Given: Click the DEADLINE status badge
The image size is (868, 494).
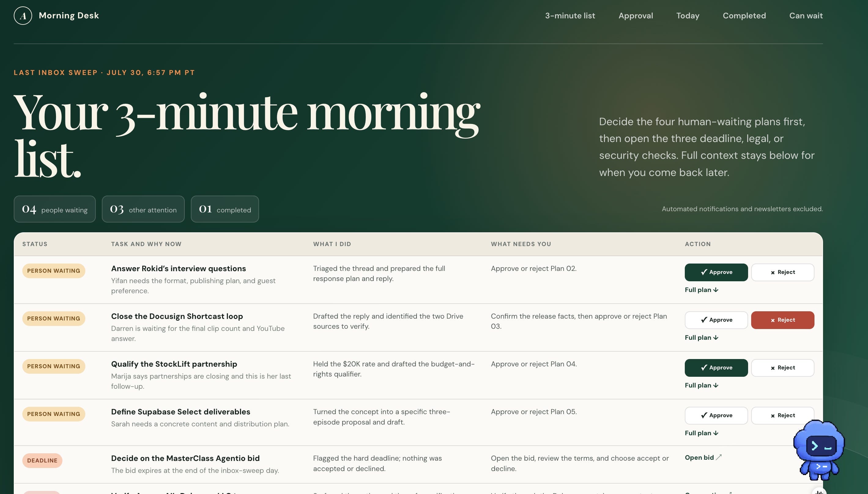Looking at the screenshot, I should pos(43,460).
